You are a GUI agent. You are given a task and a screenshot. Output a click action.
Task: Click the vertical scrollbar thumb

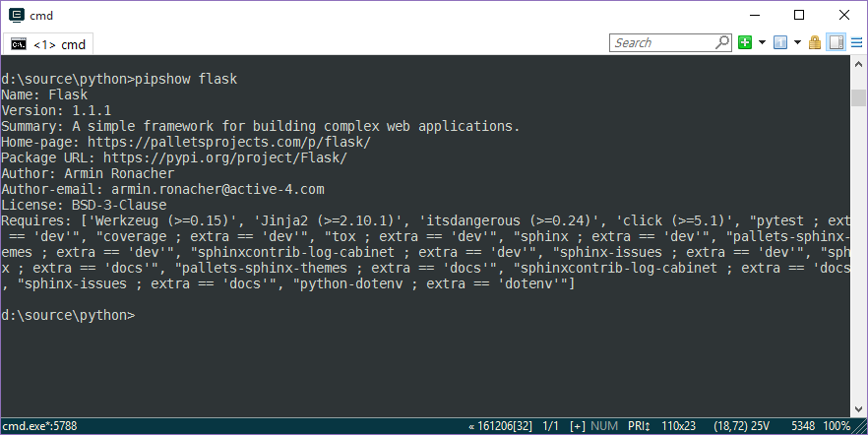pyautogui.click(x=858, y=97)
